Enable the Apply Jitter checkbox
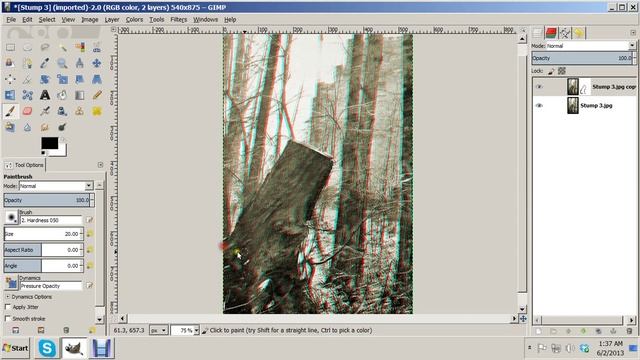Image resolution: width=640 pixels, height=360 pixels. coord(8,307)
